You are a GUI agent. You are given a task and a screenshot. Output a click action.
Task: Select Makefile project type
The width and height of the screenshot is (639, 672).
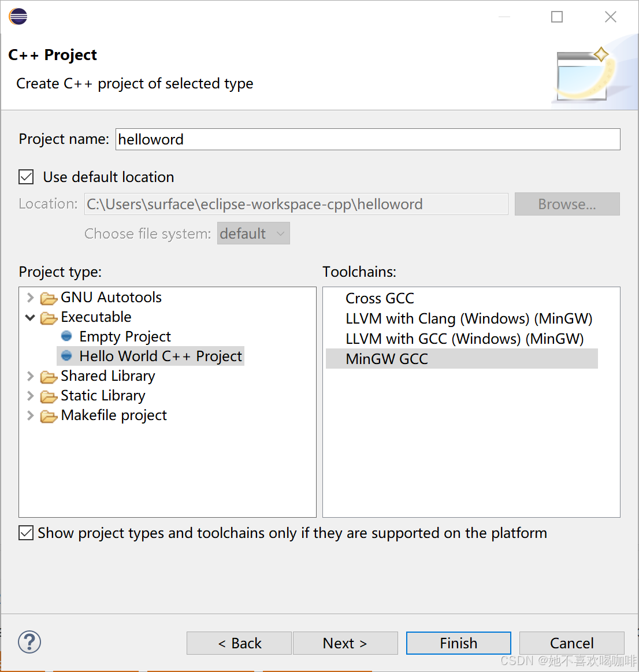point(114,415)
